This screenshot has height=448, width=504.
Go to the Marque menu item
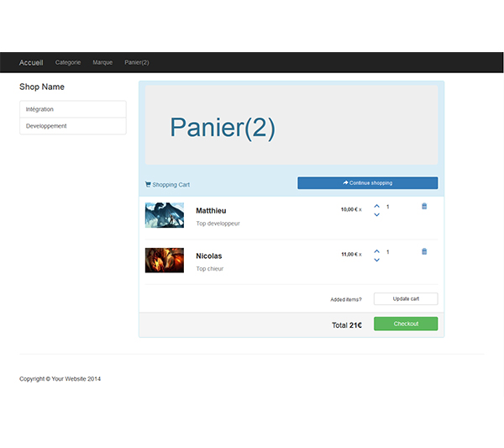coord(102,62)
